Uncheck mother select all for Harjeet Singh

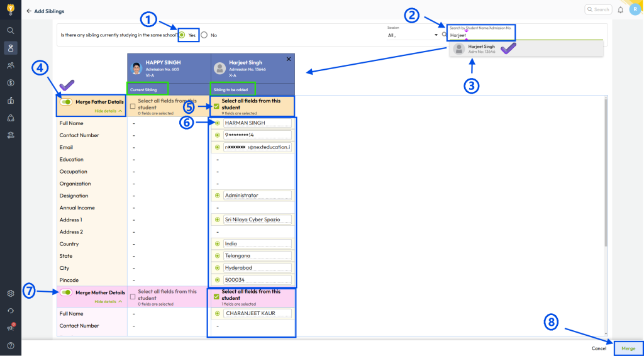216,296
